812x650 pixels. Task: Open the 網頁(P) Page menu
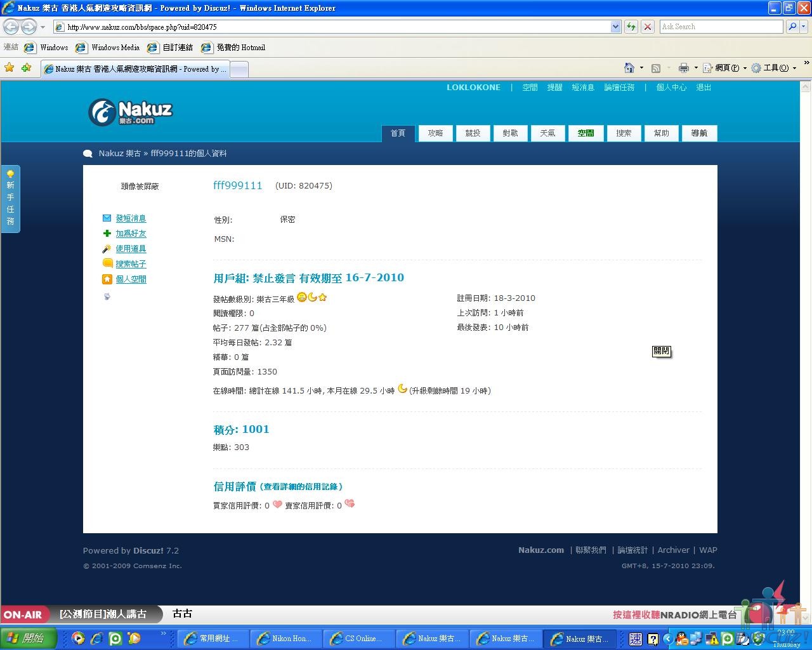pyautogui.click(x=724, y=68)
